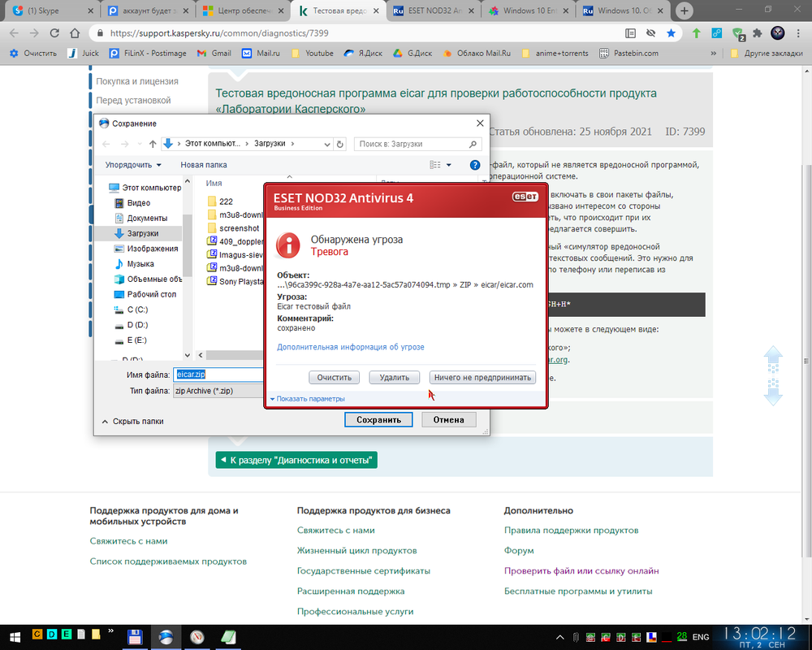Open the folder named 222
The image size is (812, 650).
[x=226, y=201]
